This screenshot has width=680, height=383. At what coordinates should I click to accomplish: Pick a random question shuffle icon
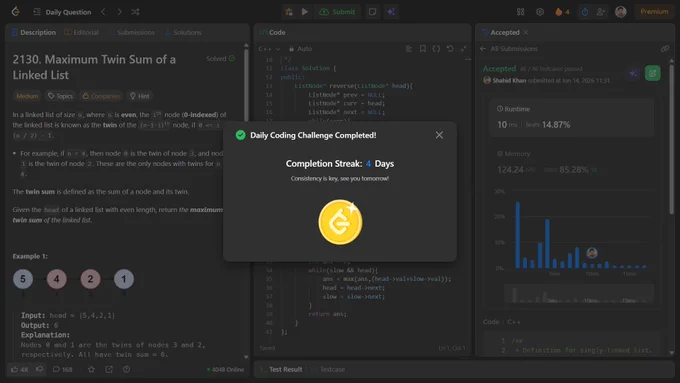pos(135,12)
